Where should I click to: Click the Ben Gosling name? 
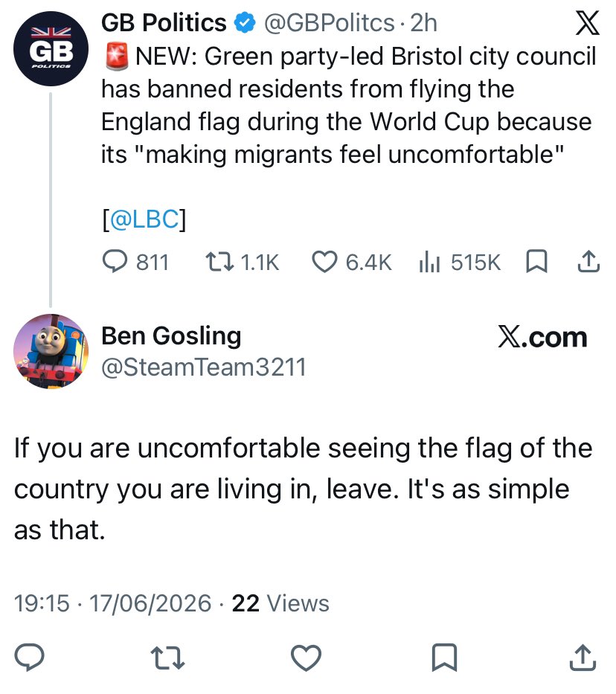click(171, 336)
